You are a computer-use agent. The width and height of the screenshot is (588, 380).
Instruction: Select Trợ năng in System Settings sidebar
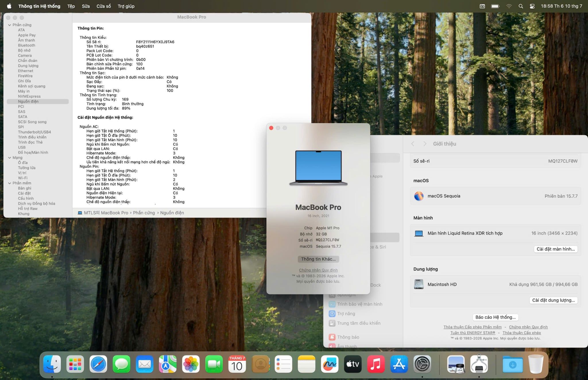click(x=342, y=314)
